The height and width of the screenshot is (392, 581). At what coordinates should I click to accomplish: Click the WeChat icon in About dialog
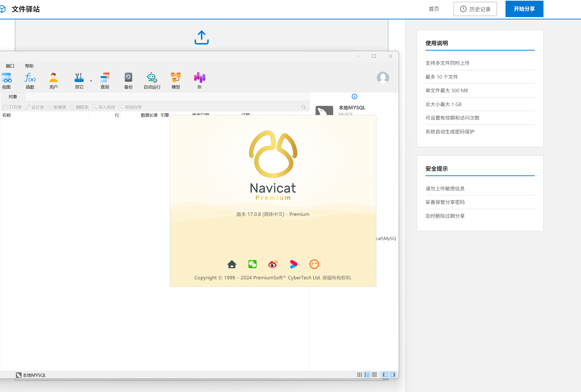(x=252, y=264)
